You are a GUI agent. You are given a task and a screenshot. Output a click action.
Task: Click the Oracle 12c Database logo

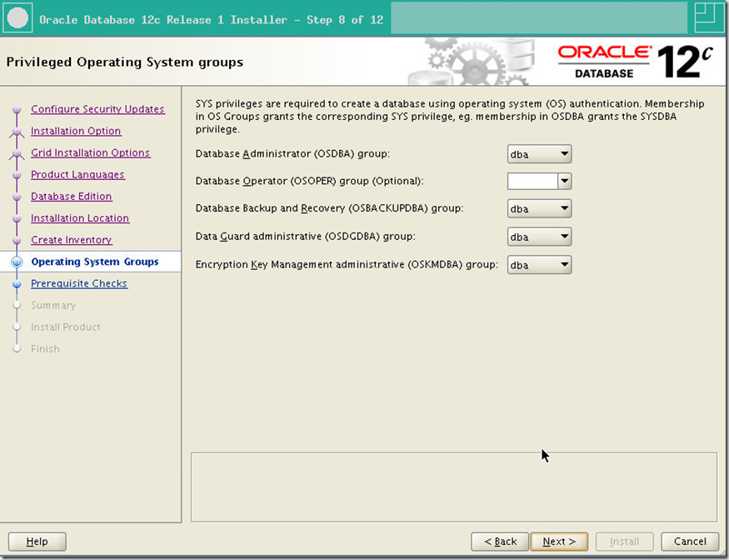tap(635, 62)
